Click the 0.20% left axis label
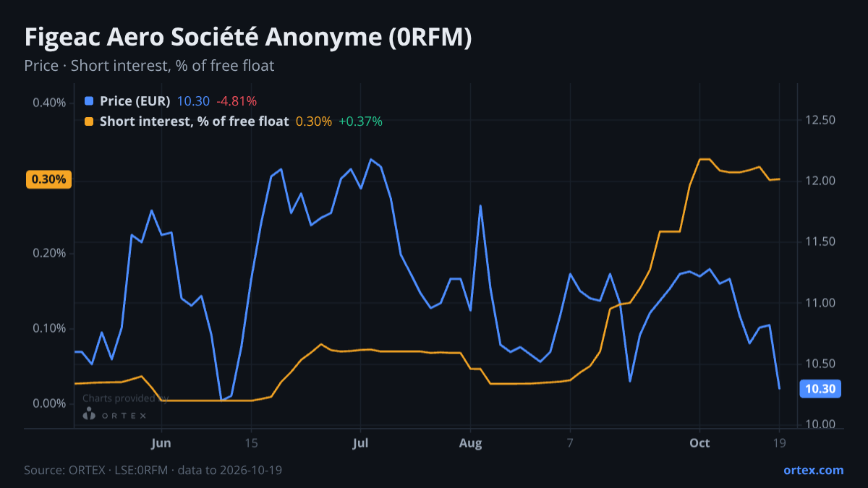 pyautogui.click(x=49, y=253)
